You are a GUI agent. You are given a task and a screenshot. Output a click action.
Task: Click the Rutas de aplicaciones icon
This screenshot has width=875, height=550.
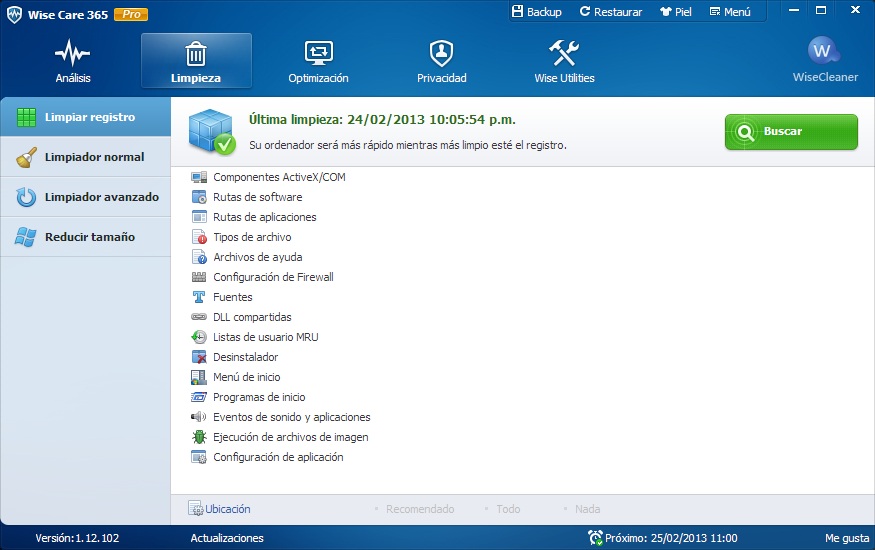coord(199,217)
